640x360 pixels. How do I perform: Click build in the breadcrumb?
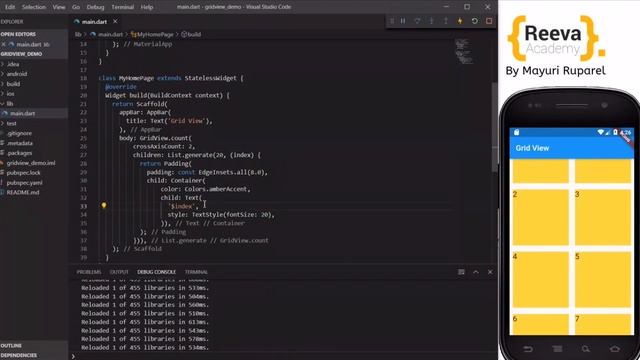click(194, 34)
